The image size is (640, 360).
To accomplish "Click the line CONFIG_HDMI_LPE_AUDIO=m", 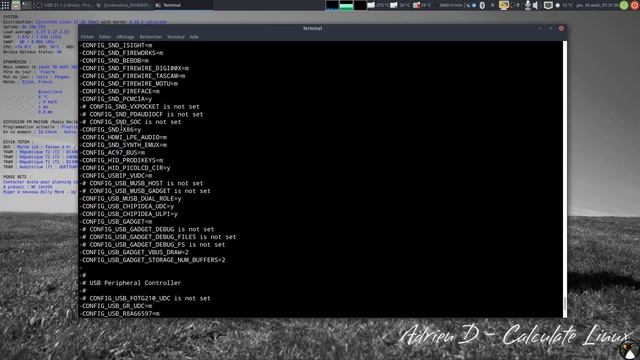I will [123, 137].
